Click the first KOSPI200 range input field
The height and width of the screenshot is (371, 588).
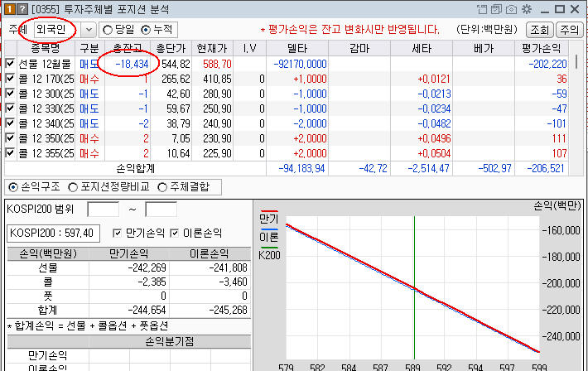coord(103,210)
